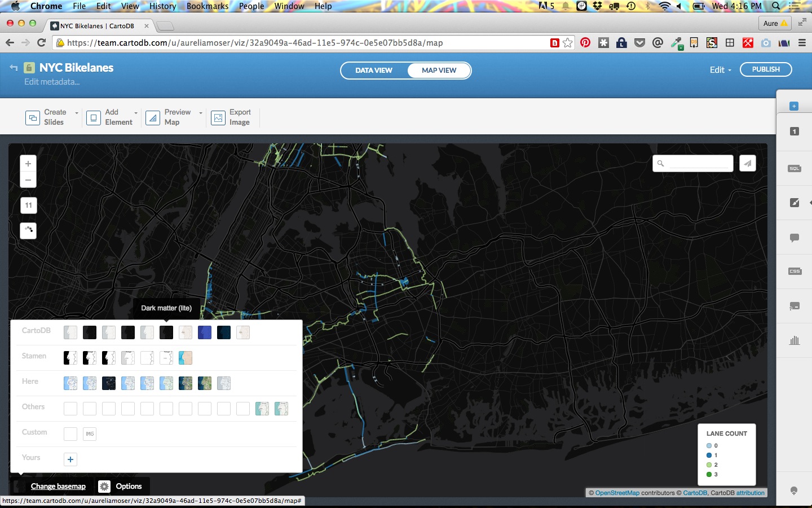Select the blank Custom color basemap box
Viewport: 812px width, 508px height.
click(x=70, y=434)
